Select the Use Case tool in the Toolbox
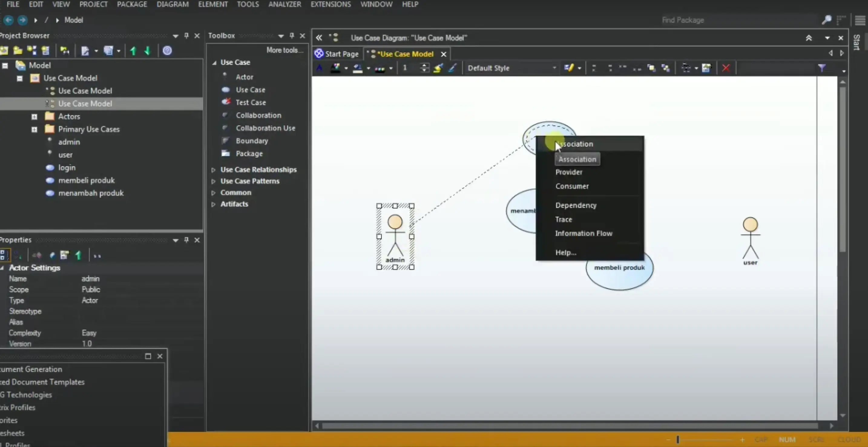This screenshot has height=447, width=868. tap(250, 90)
